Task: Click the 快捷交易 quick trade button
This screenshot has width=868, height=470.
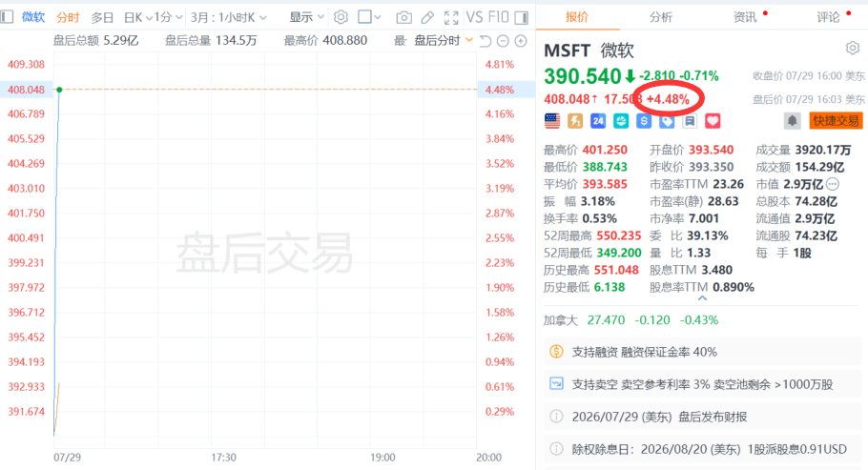Action: click(x=836, y=121)
